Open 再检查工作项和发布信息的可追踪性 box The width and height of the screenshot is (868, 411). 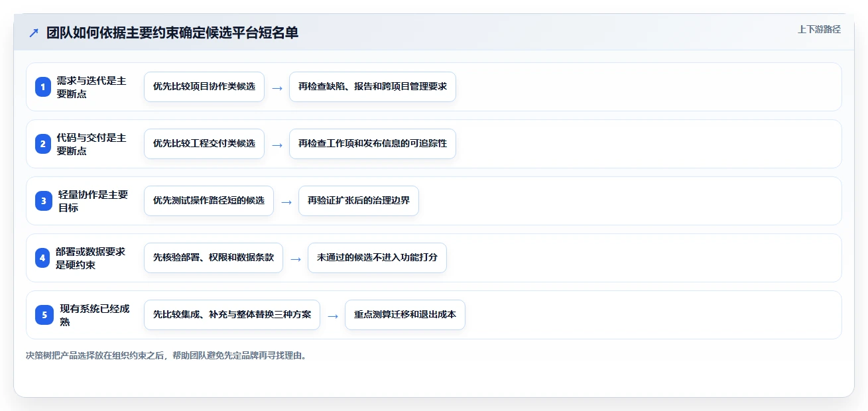pos(373,144)
